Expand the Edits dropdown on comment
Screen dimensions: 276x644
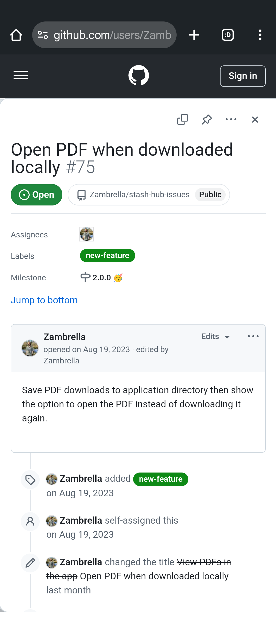coord(216,337)
